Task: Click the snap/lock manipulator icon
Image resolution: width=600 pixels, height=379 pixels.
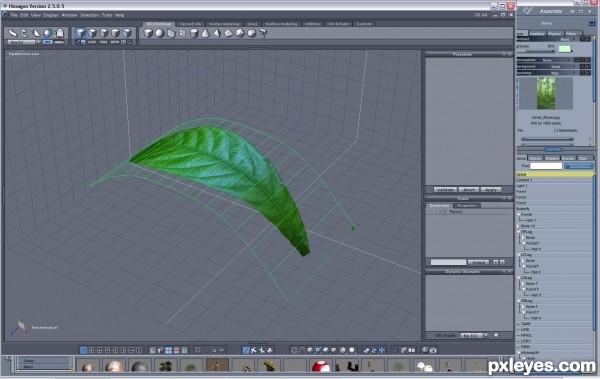Action: click(59, 33)
